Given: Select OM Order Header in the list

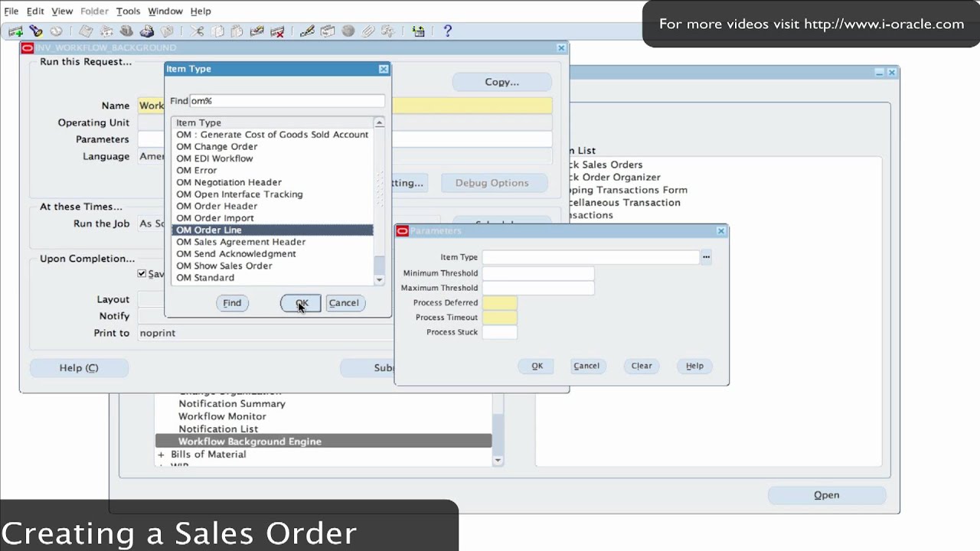Looking at the screenshot, I should 273,206.
